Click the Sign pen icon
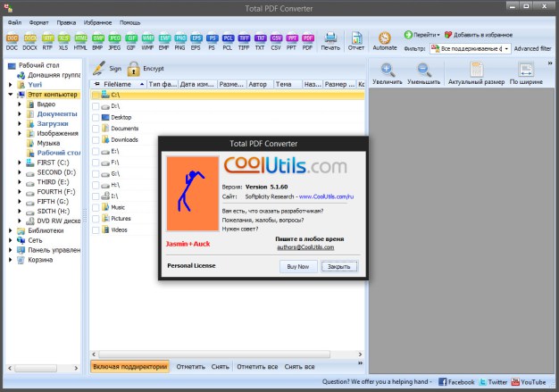559x392 pixels. 99,68
